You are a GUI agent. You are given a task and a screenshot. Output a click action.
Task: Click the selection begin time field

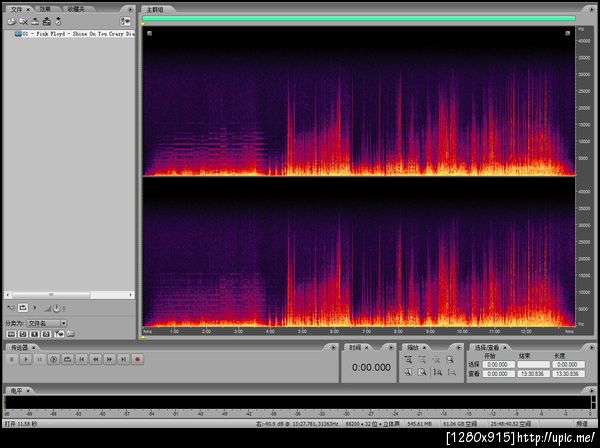coord(499,365)
